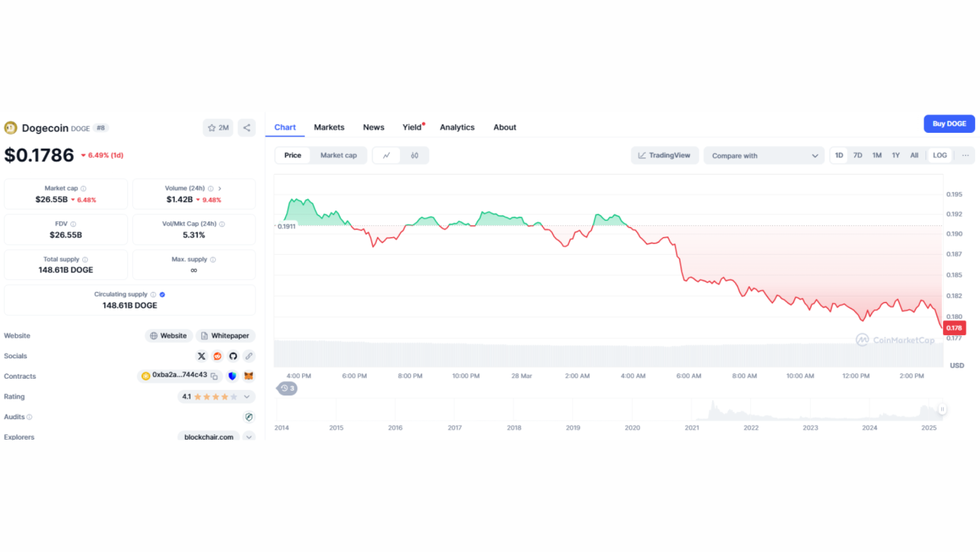Screen dimensions: 980x552
Task: Open the Whitepaper link button
Action: pyautogui.click(x=225, y=336)
